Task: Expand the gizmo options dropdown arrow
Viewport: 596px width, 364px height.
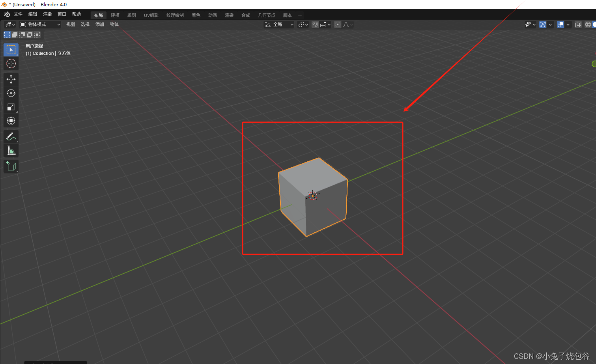Action: point(550,24)
